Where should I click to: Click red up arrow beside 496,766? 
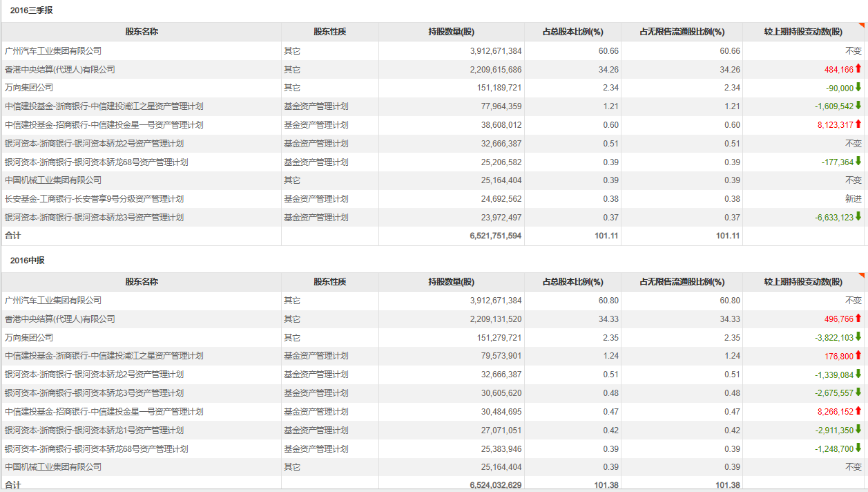[x=858, y=319]
